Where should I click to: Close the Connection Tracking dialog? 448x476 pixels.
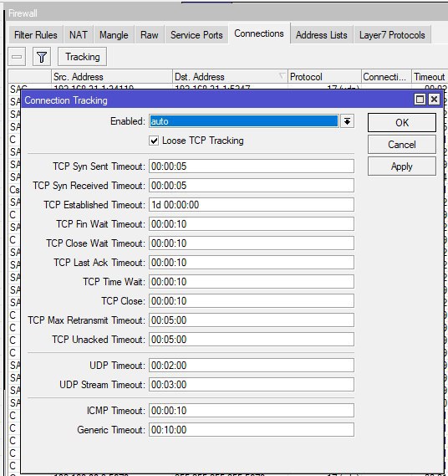[434, 100]
